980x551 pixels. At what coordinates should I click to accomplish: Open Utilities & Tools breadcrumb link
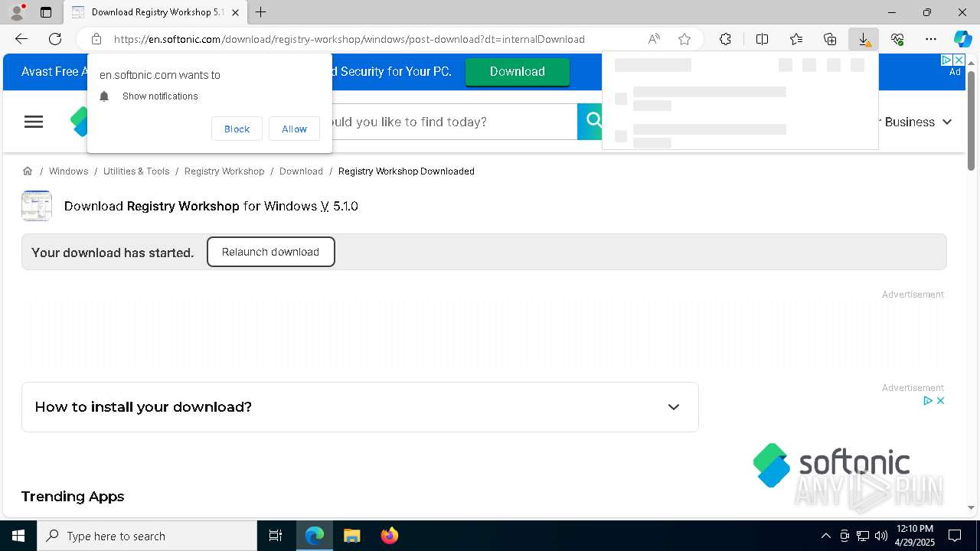coord(136,171)
